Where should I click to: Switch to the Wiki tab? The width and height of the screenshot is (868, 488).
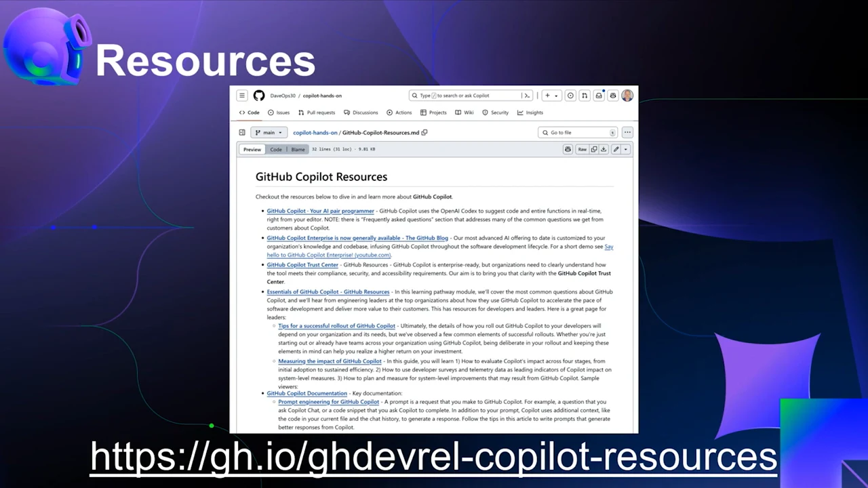coord(465,113)
